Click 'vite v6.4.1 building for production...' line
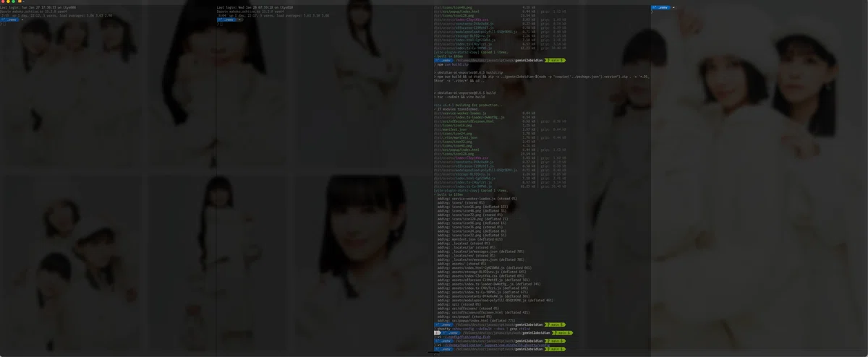868x357 pixels. point(469,105)
